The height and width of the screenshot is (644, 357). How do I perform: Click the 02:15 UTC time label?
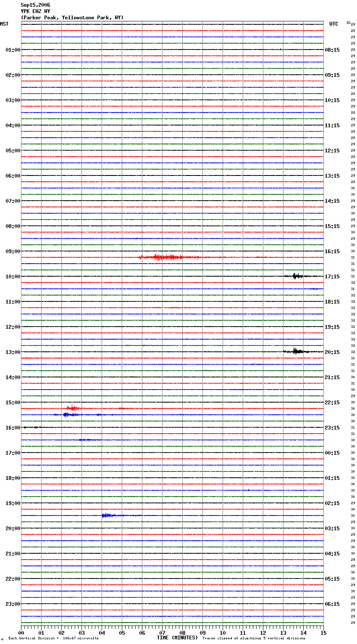(x=332, y=503)
